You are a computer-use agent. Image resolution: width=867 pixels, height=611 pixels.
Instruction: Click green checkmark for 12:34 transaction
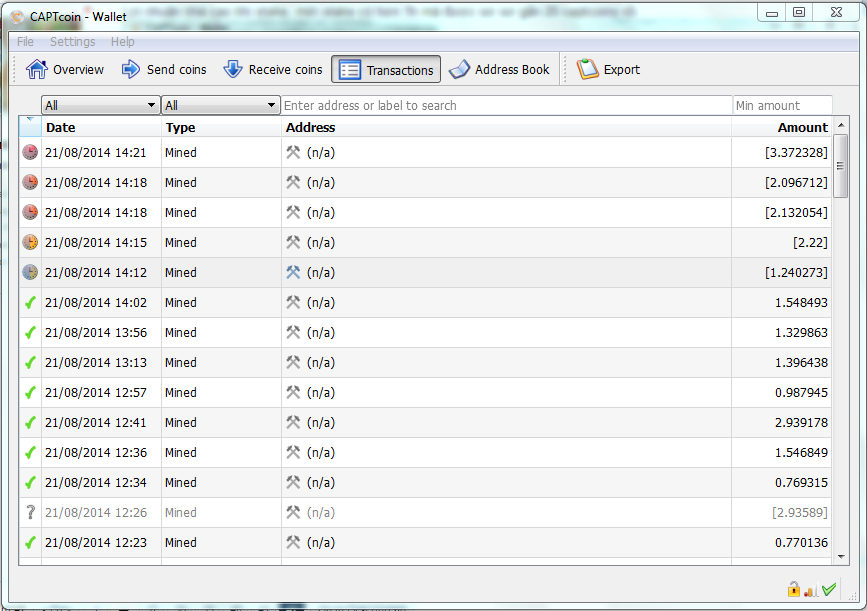point(30,482)
